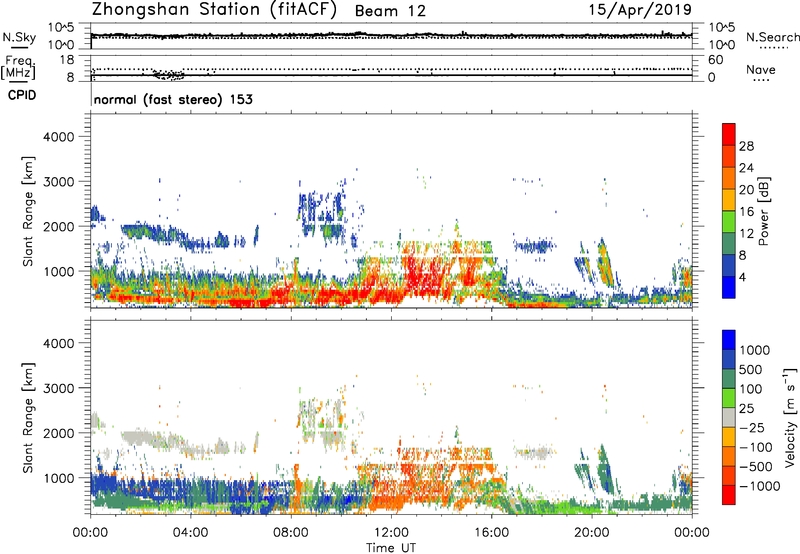Viewport: 800px width, 554px height.
Task: Click the red bottom segment of velocity color bar
Action: (x=729, y=495)
